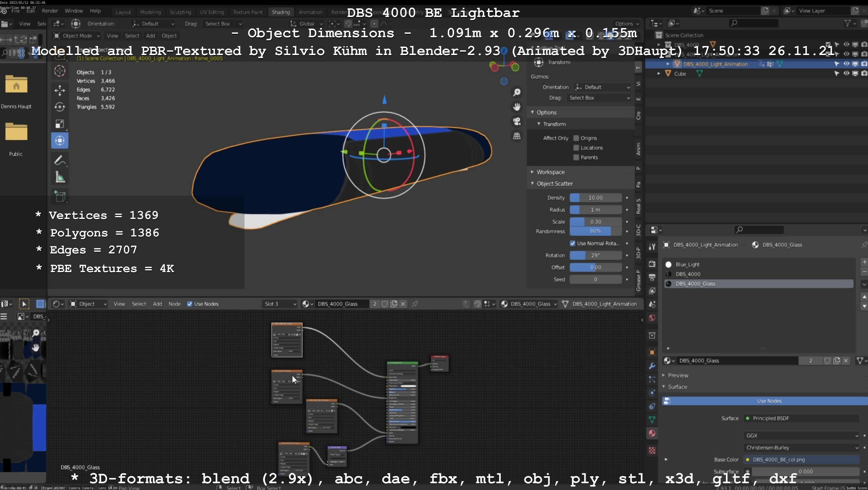Toggle selectability arrow for Cube
868x490 pixels.
[x=837, y=73]
